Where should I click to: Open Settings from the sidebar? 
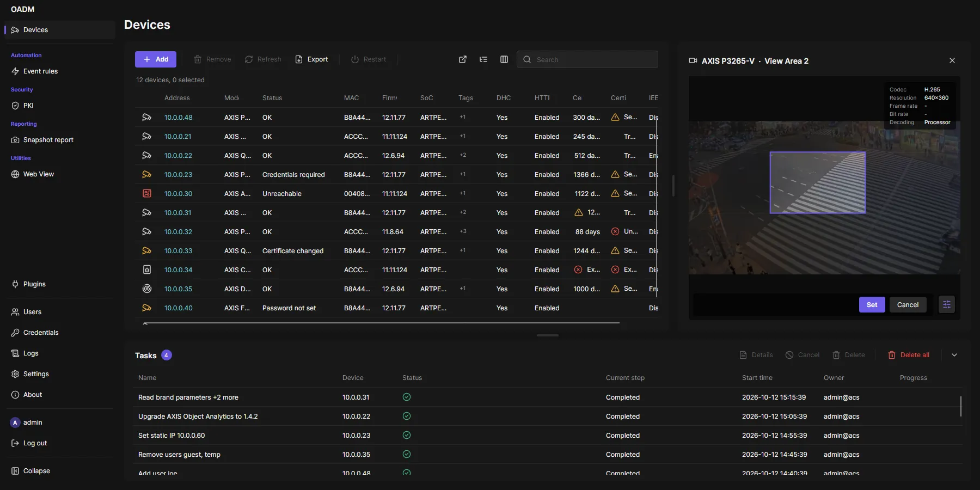pos(60,374)
